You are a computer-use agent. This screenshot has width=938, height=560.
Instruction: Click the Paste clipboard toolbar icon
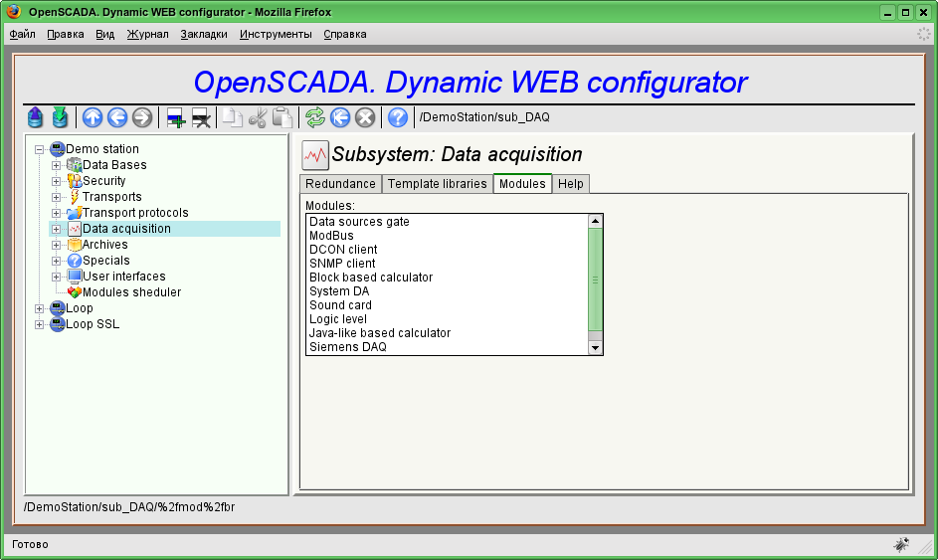282,117
